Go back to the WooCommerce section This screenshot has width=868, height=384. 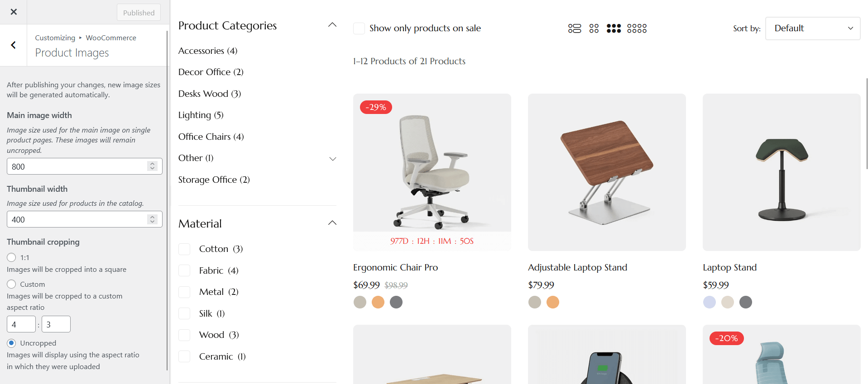click(x=14, y=45)
